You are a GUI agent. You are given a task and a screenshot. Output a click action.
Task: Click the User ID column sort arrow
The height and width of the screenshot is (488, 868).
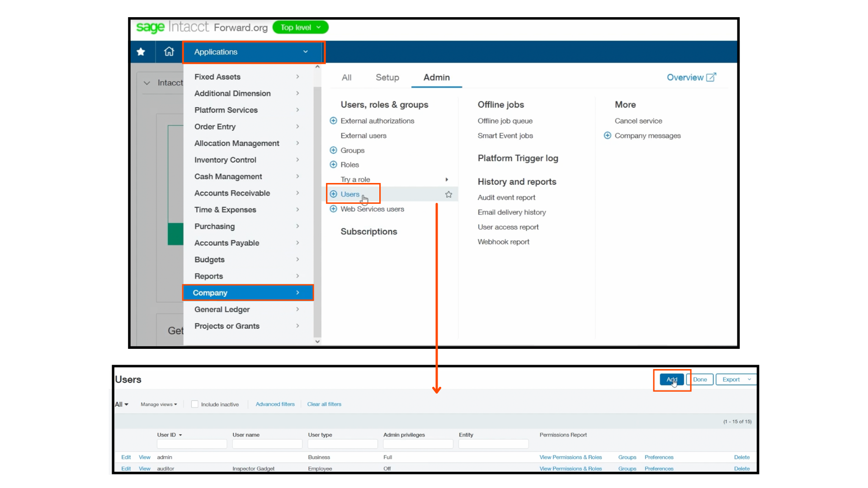[x=179, y=434]
